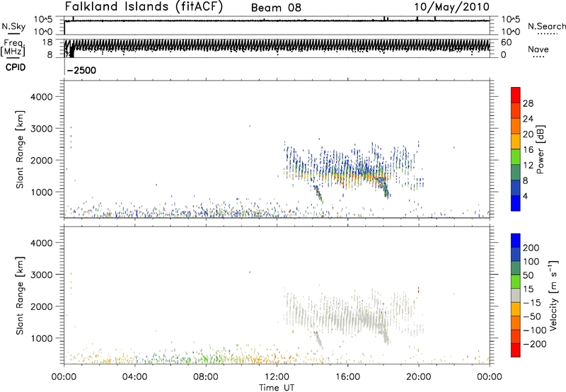Click the 'N.Search' legend label
566x392 pixels.
pyautogui.click(x=546, y=26)
